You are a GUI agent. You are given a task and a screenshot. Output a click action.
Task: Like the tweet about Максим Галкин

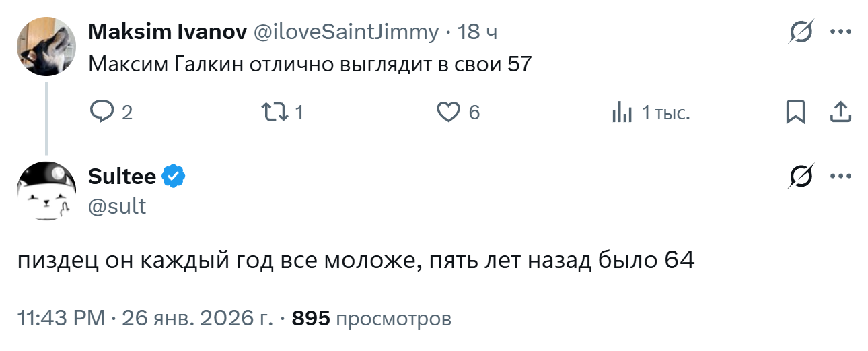click(x=448, y=112)
